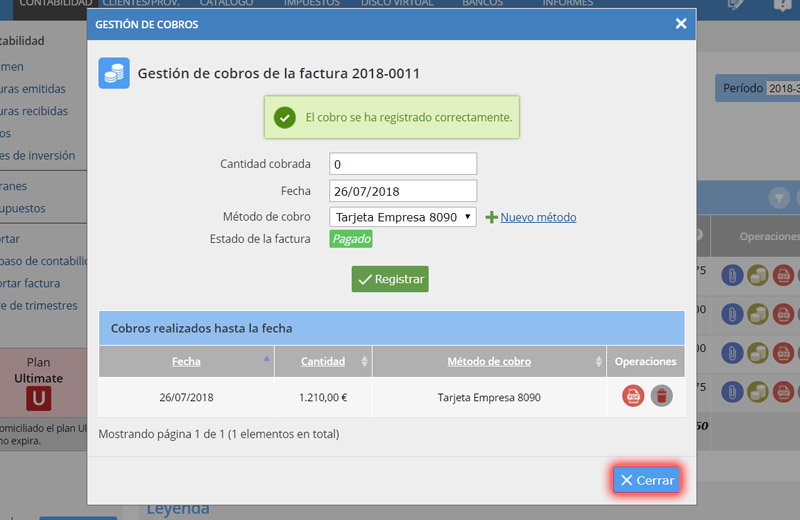This screenshot has height=520, width=800.
Task: Open the Método de cobro dropdown
Action: tap(403, 217)
